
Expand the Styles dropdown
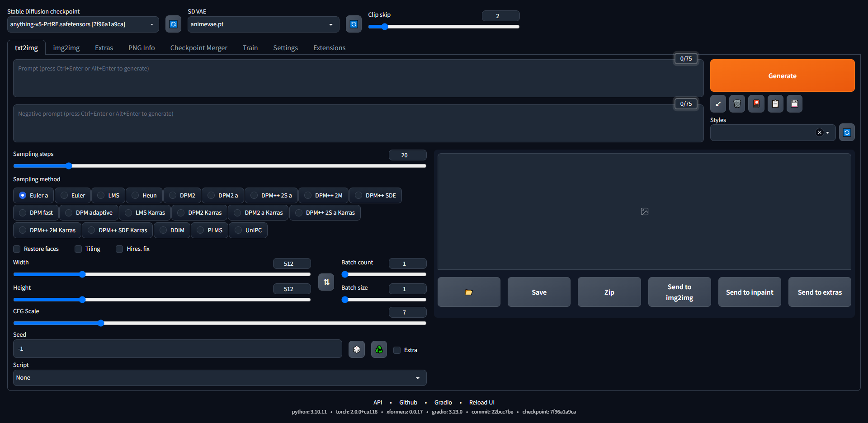[x=827, y=133]
